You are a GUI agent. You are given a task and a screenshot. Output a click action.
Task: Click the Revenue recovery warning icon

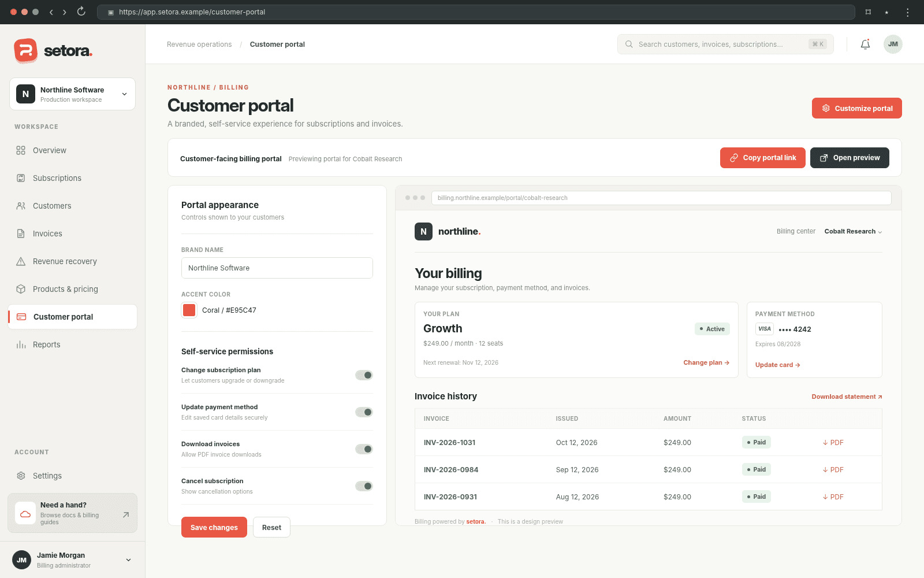(21, 261)
